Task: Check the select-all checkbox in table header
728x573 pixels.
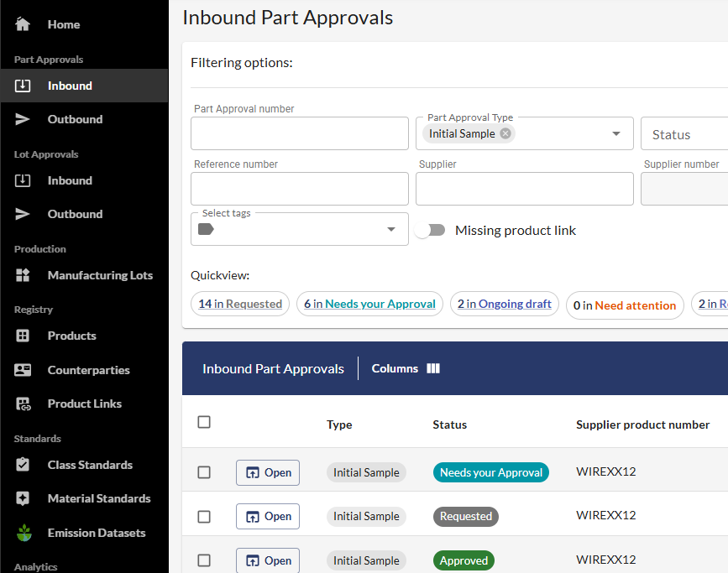Action: (204, 422)
